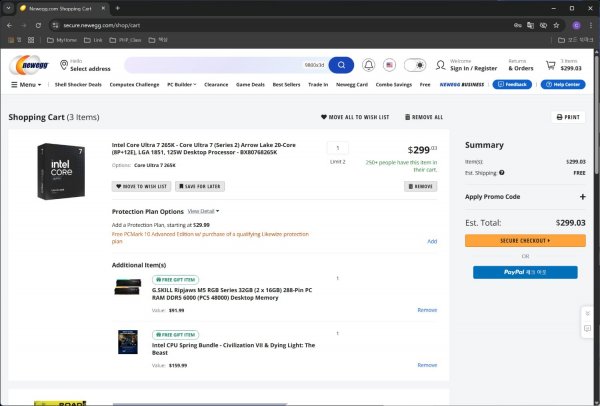Open Chrome three-dot menu
This screenshot has height=406, width=600.
591,25
